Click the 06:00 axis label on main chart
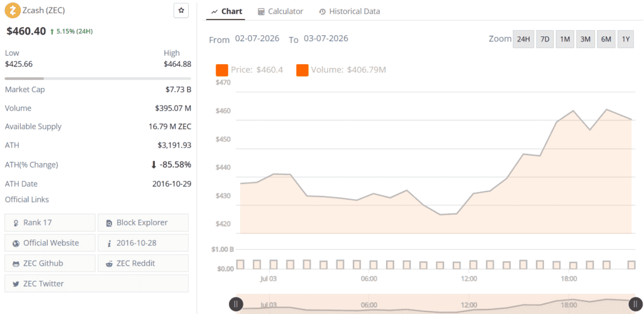Image resolution: width=644 pixels, height=314 pixels. pos(369,279)
